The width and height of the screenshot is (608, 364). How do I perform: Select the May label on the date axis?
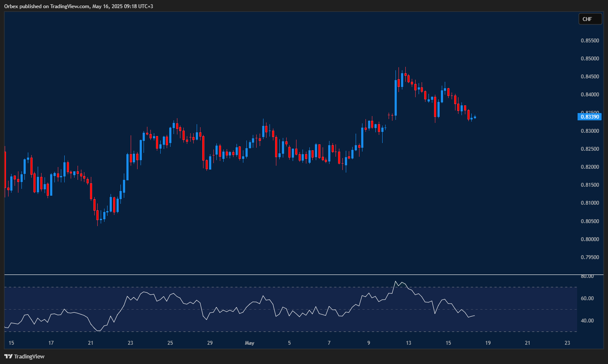point(250,343)
